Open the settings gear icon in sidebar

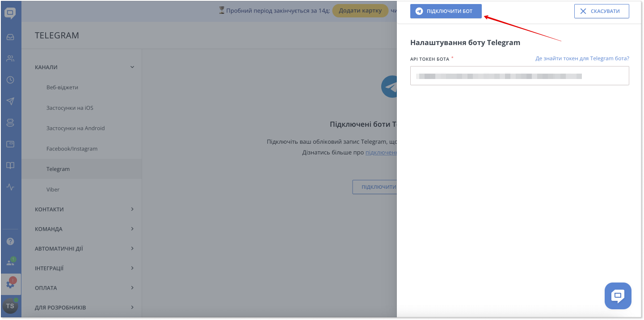coord(10,284)
